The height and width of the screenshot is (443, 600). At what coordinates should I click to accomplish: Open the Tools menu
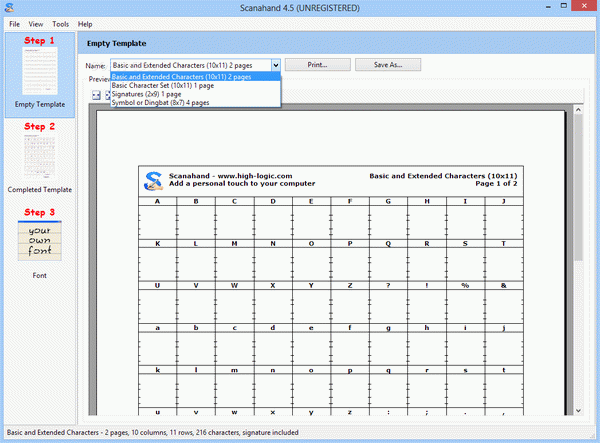(x=60, y=24)
